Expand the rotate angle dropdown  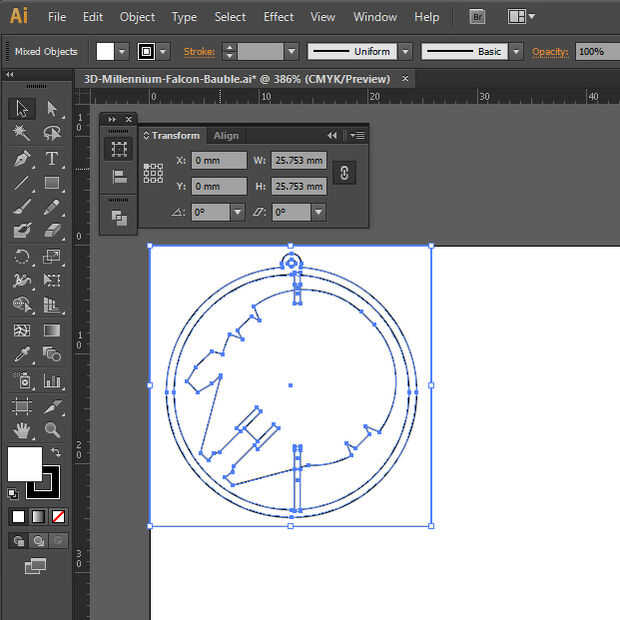pos(237,212)
